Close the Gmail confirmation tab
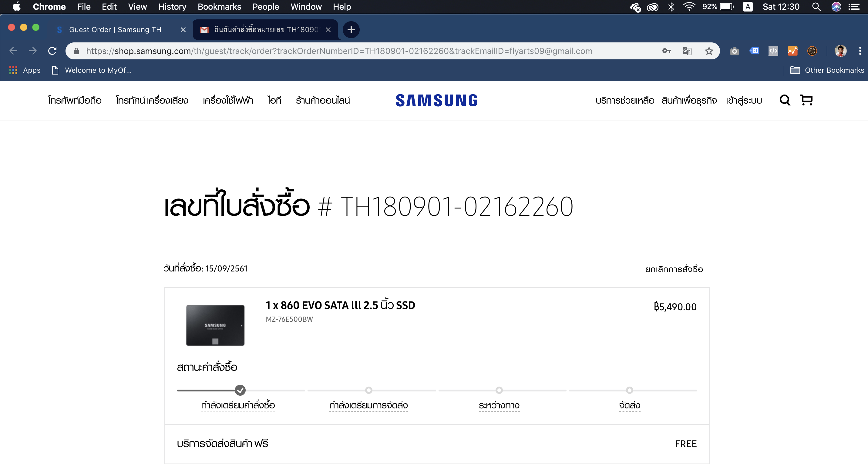This screenshot has height=469, width=868. pos(328,30)
